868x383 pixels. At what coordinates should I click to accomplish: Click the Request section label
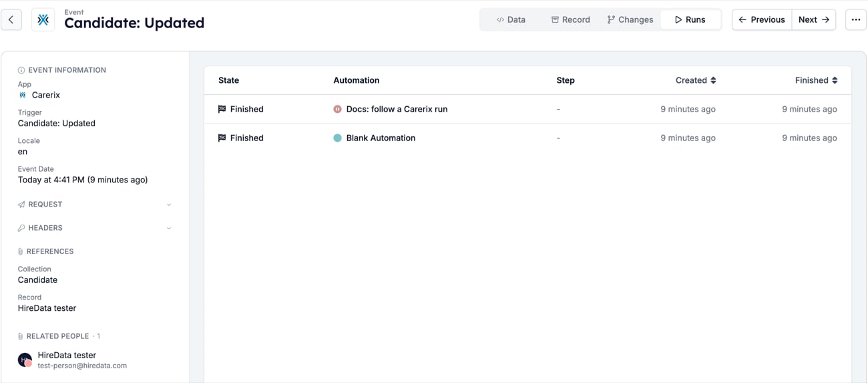point(45,205)
